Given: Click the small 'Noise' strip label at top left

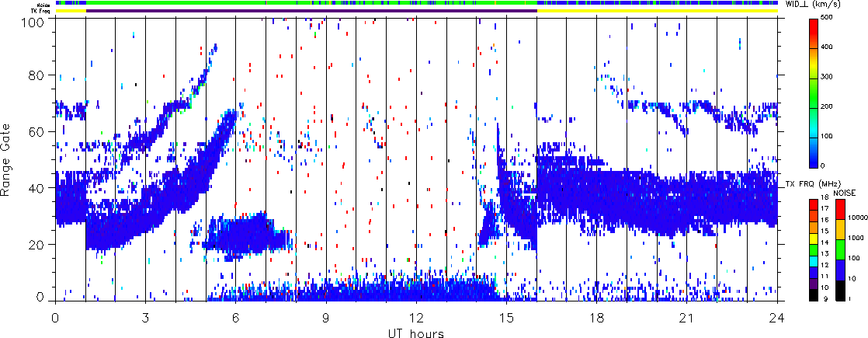Looking at the screenshot, I should (45, 3).
